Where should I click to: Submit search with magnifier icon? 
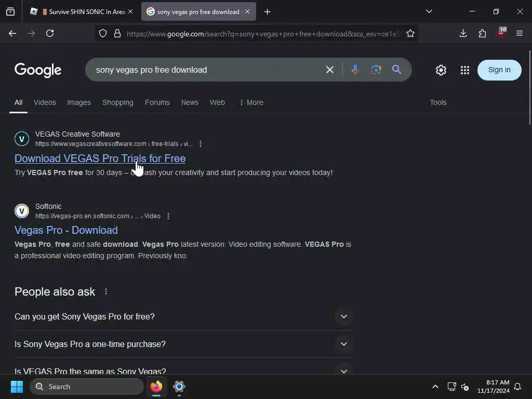(x=396, y=70)
